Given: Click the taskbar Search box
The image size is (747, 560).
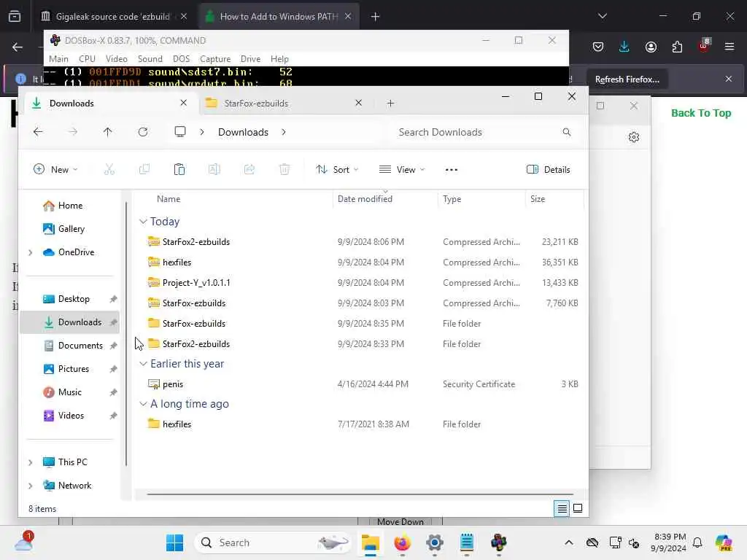Looking at the screenshot, I should click(x=273, y=542).
